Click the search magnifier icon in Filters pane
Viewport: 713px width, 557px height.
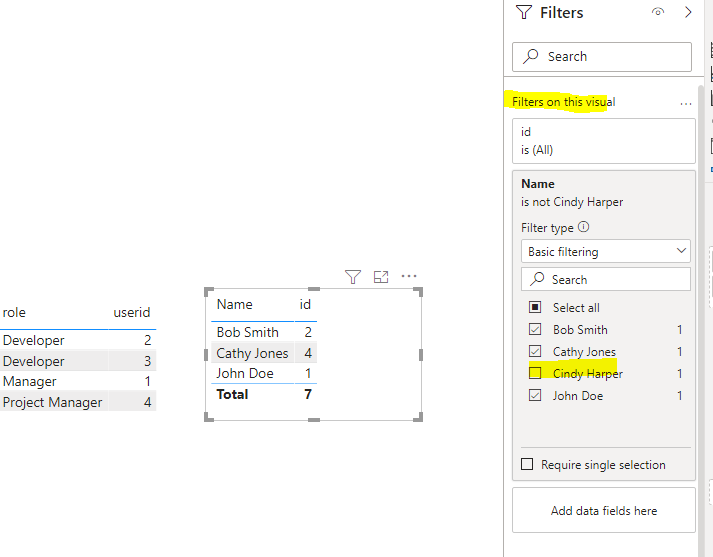click(530, 56)
